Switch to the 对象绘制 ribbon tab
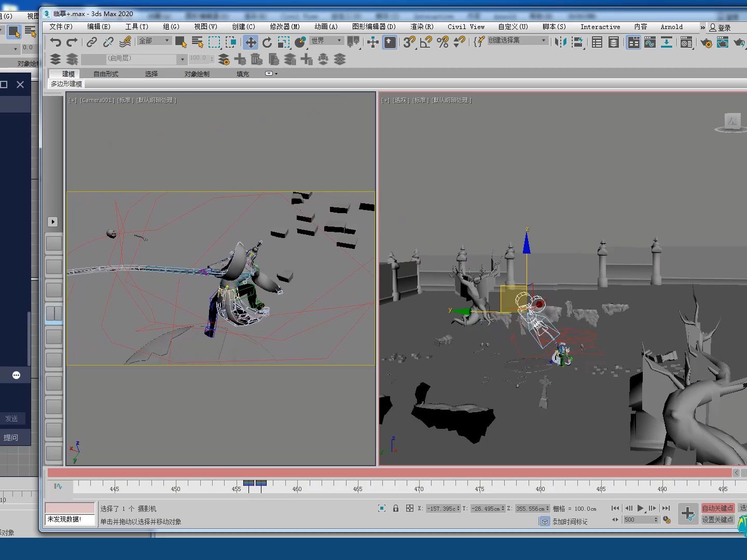747x560 pixels. point(197,74)
